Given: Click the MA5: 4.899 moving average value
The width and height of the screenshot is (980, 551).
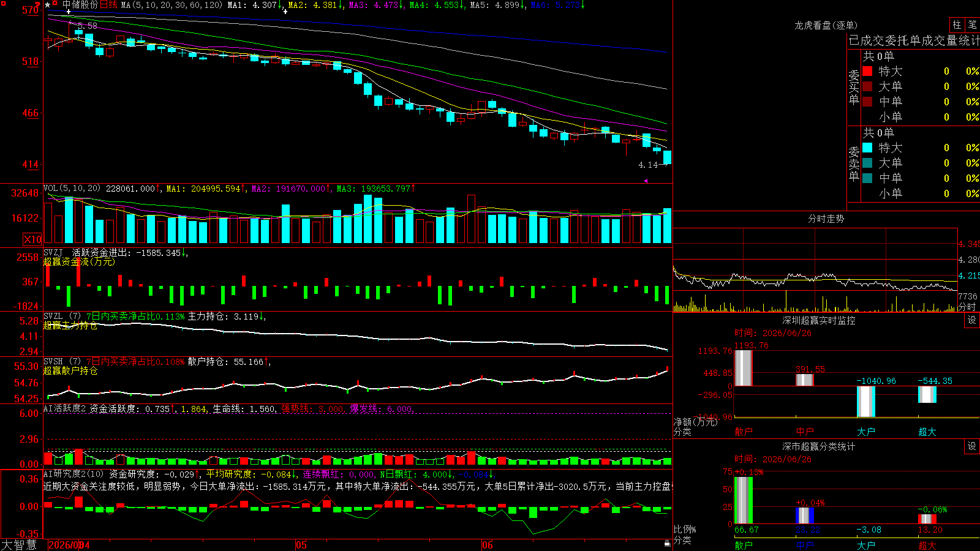Looking at the screenshot, I should click(x=497, y=5).
